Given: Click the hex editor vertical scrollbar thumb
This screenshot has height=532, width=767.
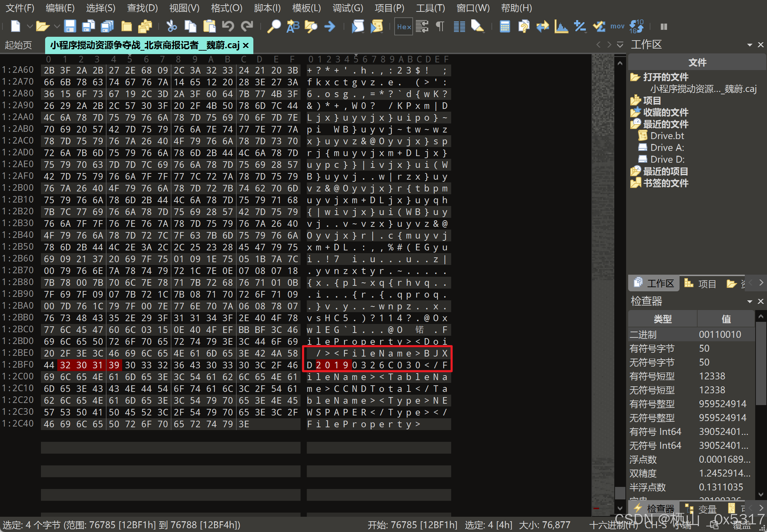Looking at the screenshot, I should (x=620, y=492).
